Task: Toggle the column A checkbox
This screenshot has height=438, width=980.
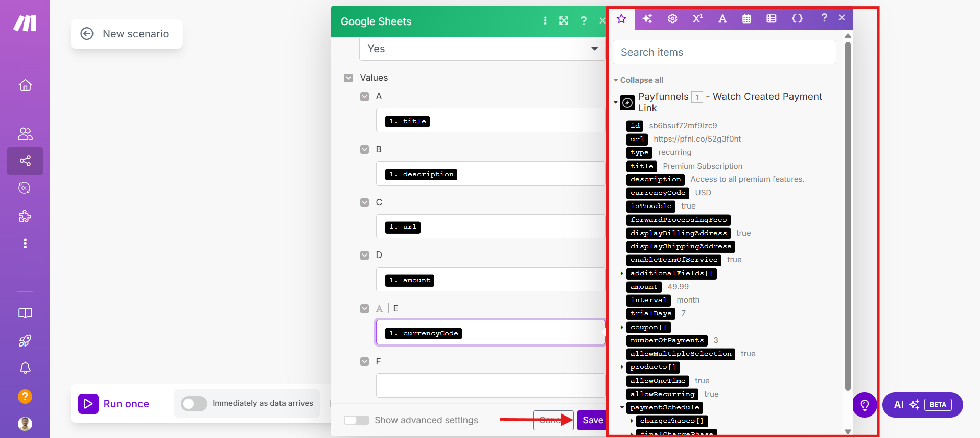Action: point(364,97)
